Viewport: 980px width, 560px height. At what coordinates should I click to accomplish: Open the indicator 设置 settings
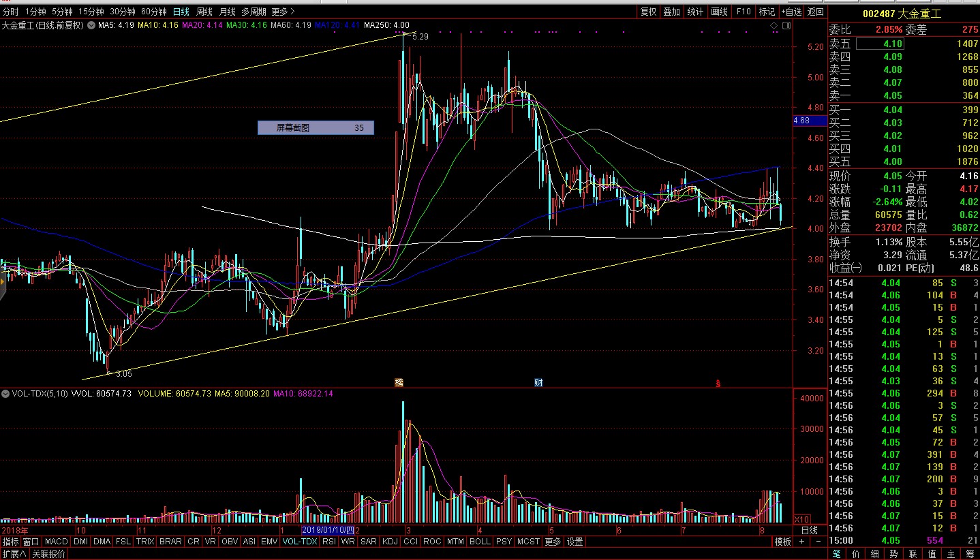pyautogui.click(x=575, y=542)
